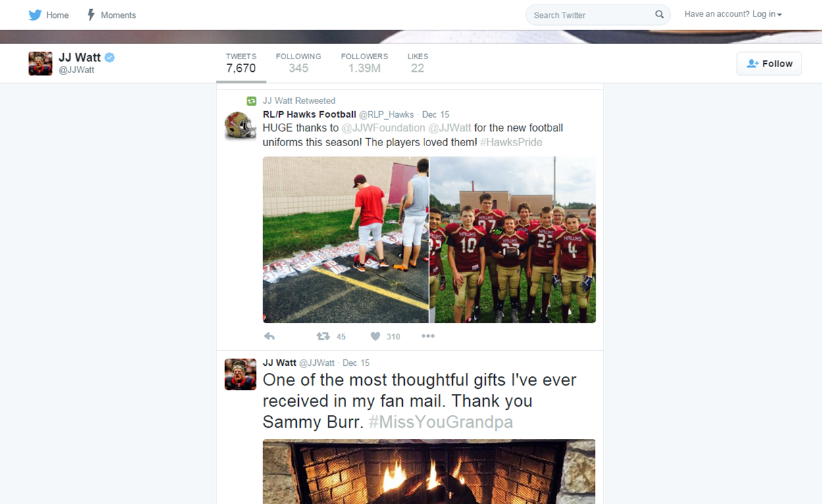
Task: Open the RL/P Hawks helmet avatar
Action: 240,125
